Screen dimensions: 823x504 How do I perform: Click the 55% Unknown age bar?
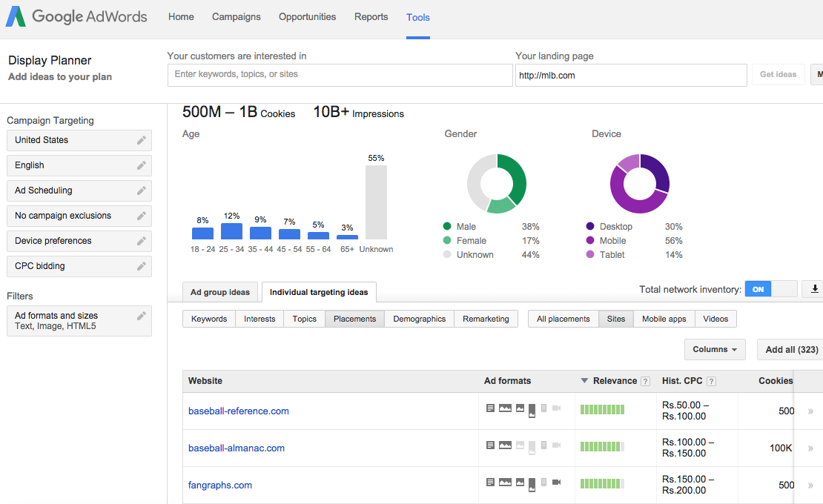[377, 202]
